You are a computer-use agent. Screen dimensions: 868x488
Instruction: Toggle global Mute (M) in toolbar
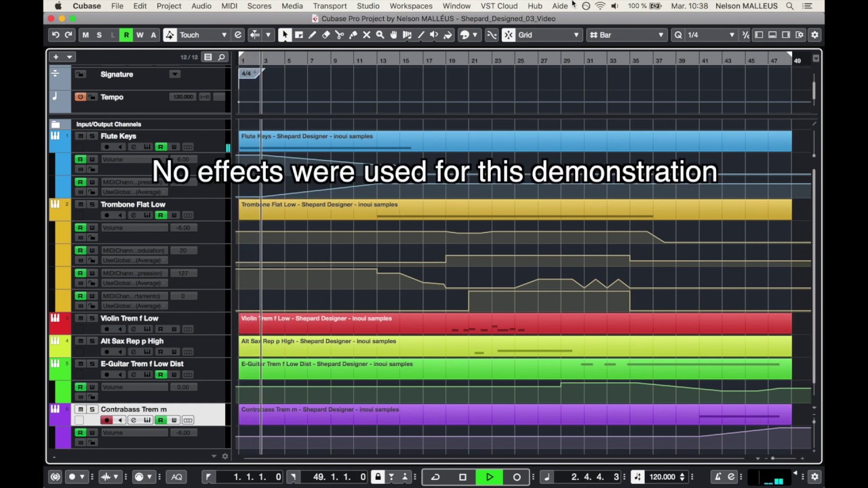(x=85, y=35)
